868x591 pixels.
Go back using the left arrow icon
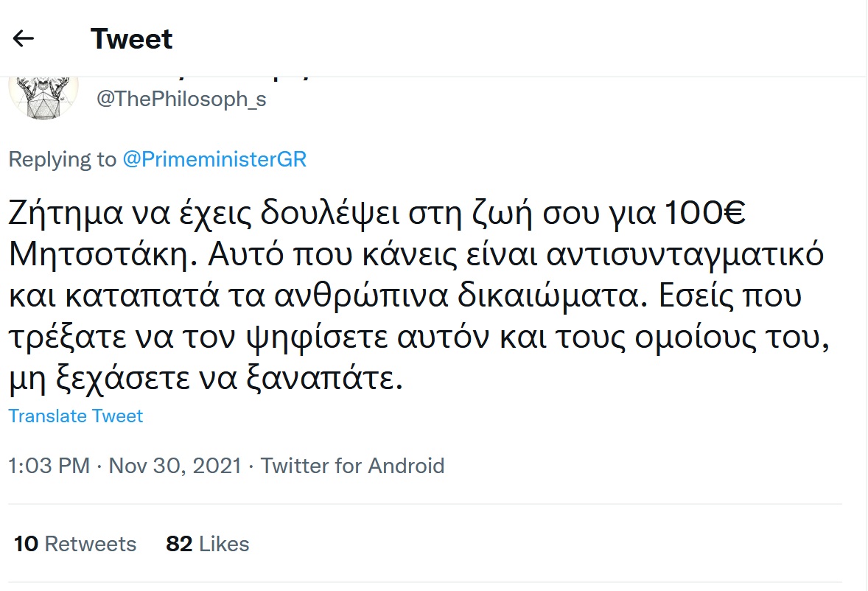[24, 39]
